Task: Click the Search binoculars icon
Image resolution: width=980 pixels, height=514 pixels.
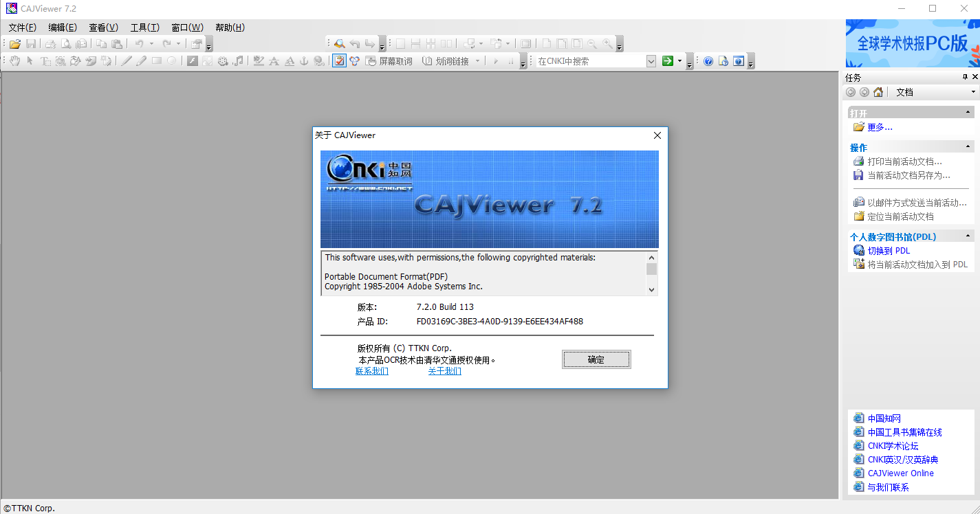Action: (x=339, y=44)
